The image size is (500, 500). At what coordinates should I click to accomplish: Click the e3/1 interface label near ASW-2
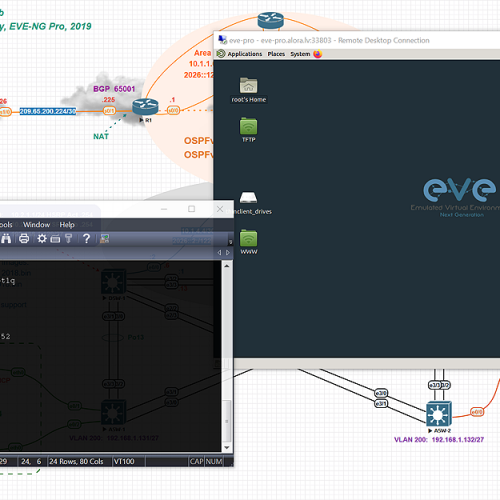[x=381, y=404]
